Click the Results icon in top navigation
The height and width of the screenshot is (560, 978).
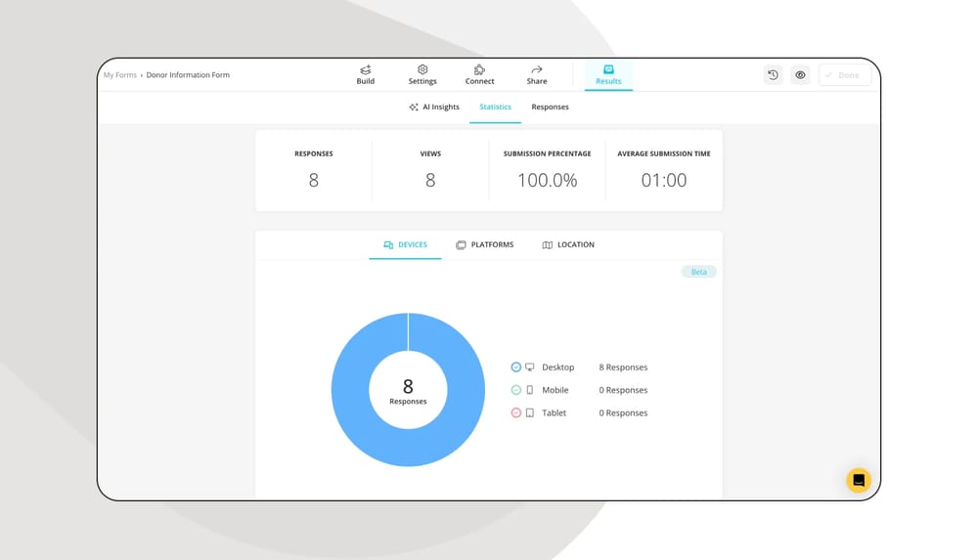click(608, 70)
